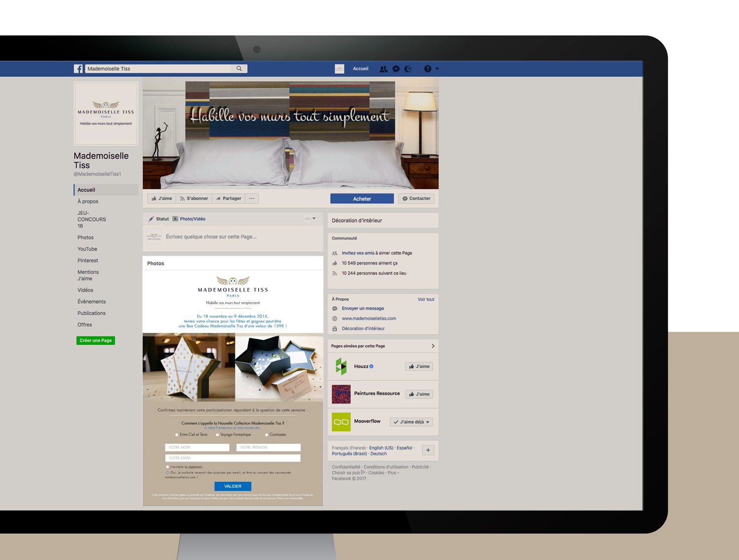
Task: Open Évènements sidebar tab
Action: click(92, 301)
